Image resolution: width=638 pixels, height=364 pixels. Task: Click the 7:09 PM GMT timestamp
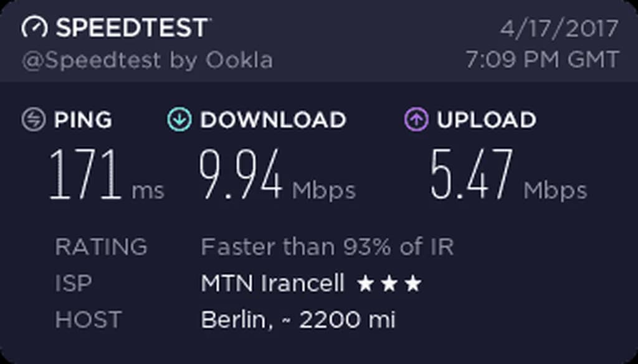pyautogui.click(x=542, y=60)
